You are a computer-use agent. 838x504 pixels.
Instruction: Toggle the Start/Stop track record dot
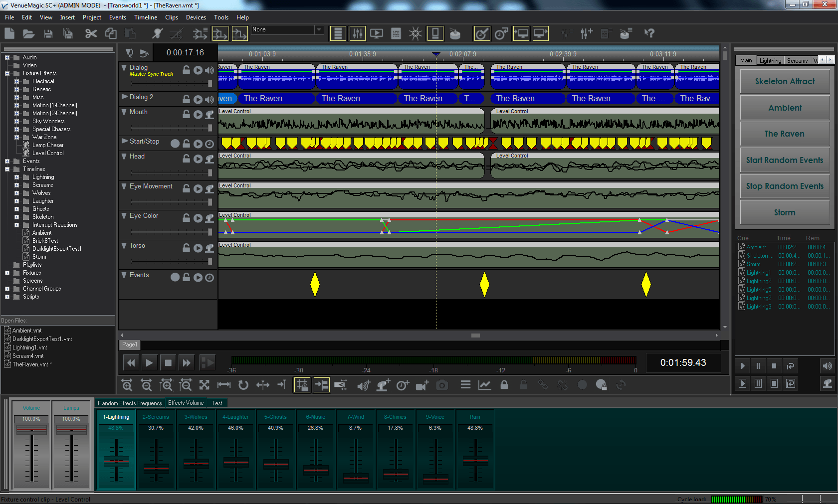coord(175,144)
